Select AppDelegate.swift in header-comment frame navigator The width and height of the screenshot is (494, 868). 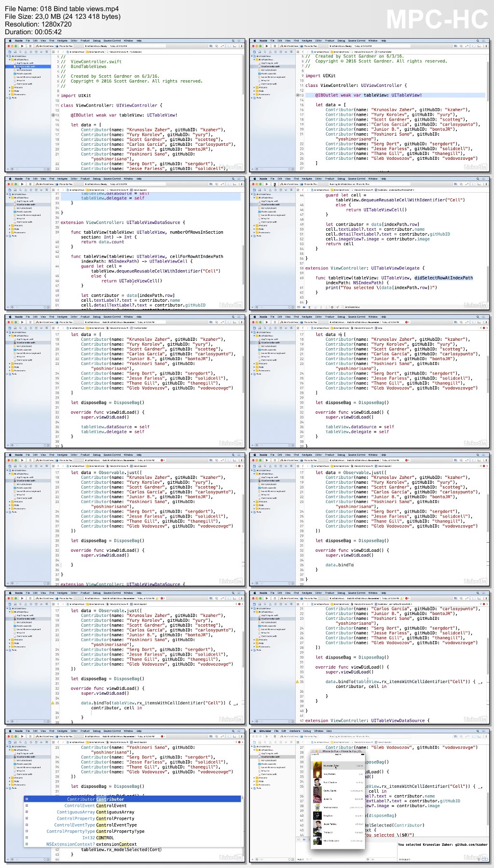point(28,63)
